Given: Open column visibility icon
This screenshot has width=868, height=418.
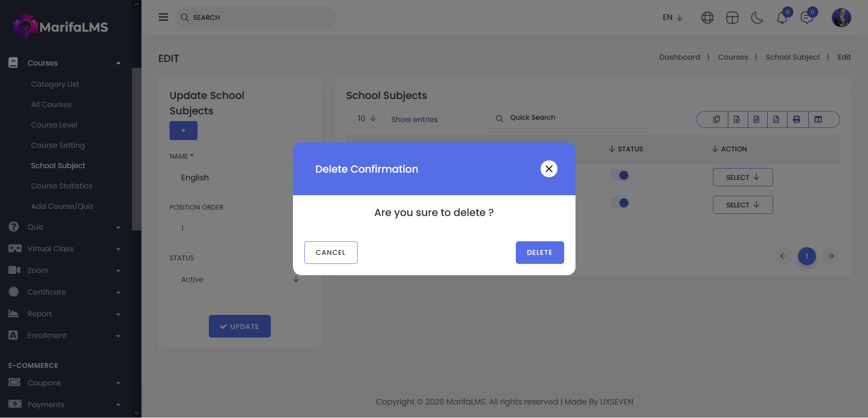Looking at the screenshot, I should coord(818,119).
